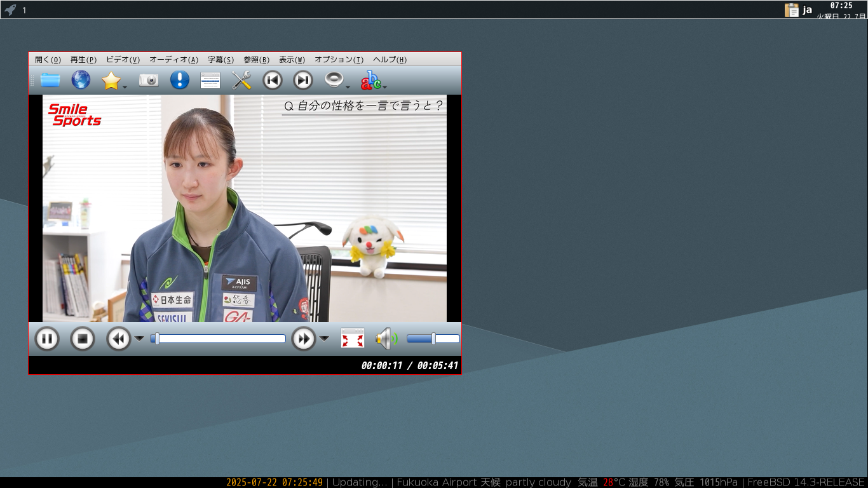Click 'FreeBSD 14.3-RELEASE' in the status bar

[806, 482]
